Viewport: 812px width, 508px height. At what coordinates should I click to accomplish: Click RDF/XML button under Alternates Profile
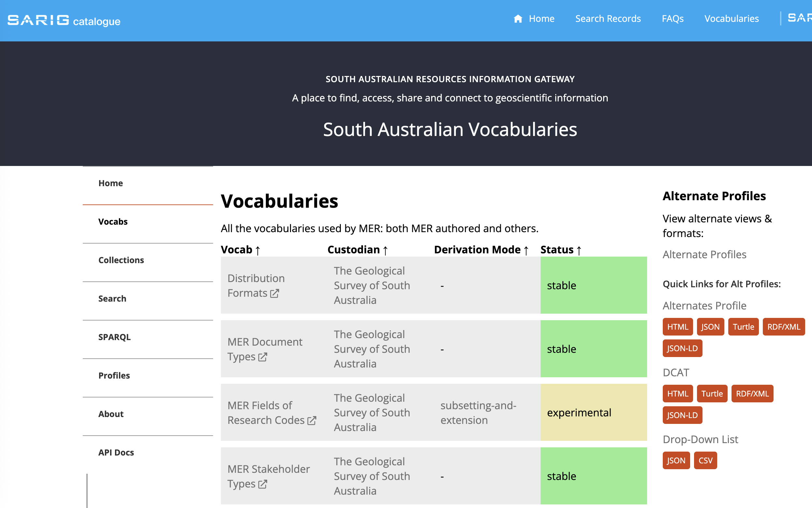784,327
